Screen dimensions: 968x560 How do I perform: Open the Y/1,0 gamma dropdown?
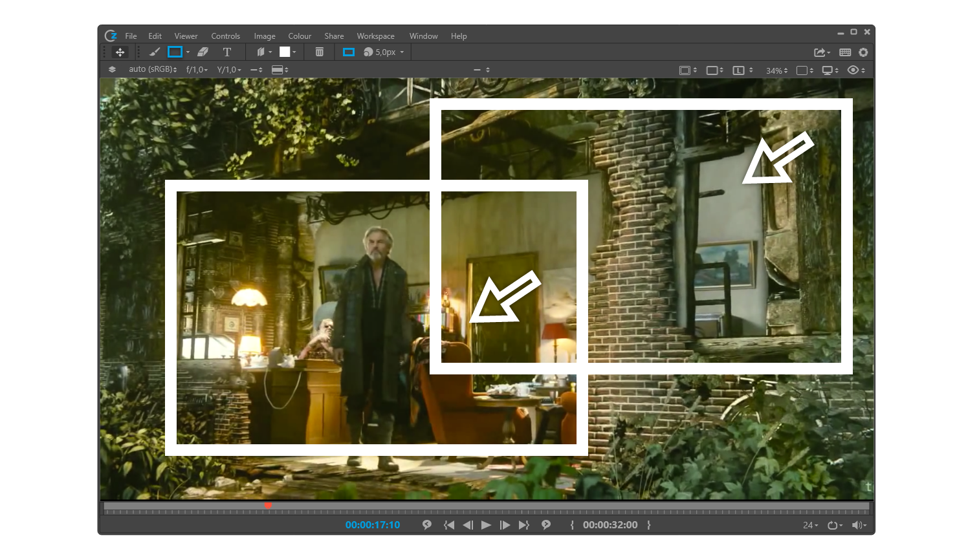click(229, 70)
